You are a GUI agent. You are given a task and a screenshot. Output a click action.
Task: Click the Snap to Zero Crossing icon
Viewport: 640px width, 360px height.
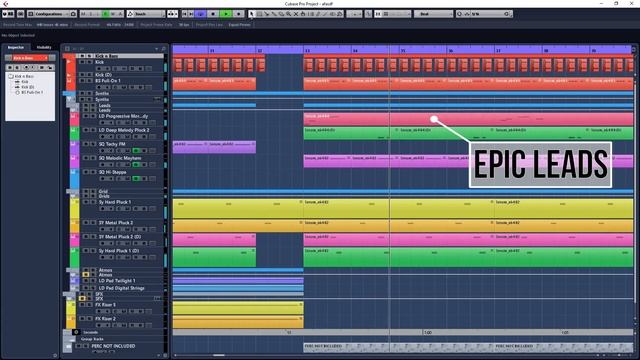[x=369, y=14]
